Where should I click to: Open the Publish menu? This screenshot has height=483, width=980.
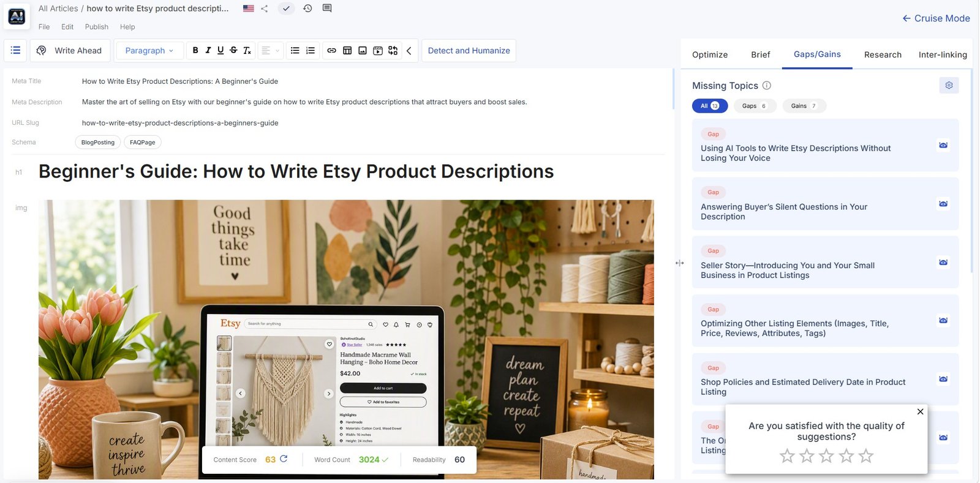click(x=97, y=27)
